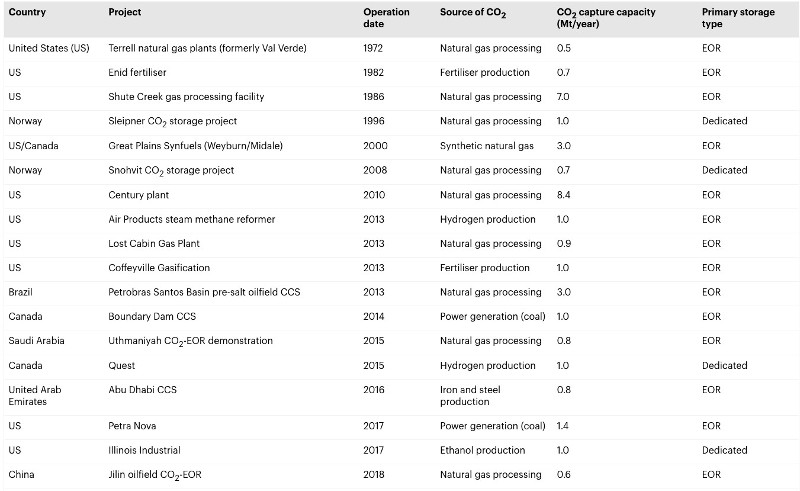This screenshot has width=800, height=491.
Task: Click the 8.4 capture capacity value
Action: pos(563,195)
